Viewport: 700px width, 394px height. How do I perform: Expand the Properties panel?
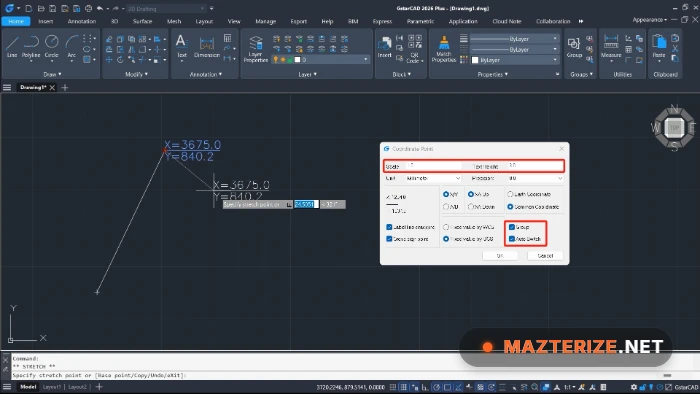(492, 75)
